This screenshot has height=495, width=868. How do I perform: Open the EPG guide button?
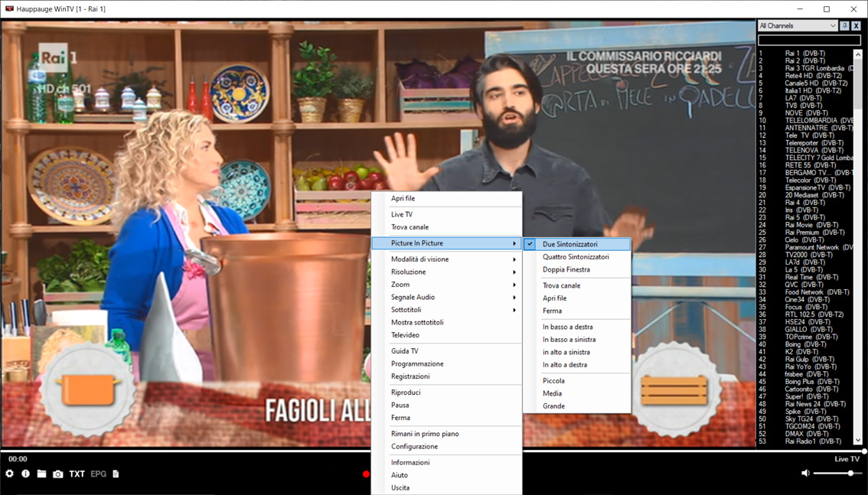(x=98, y=474)
